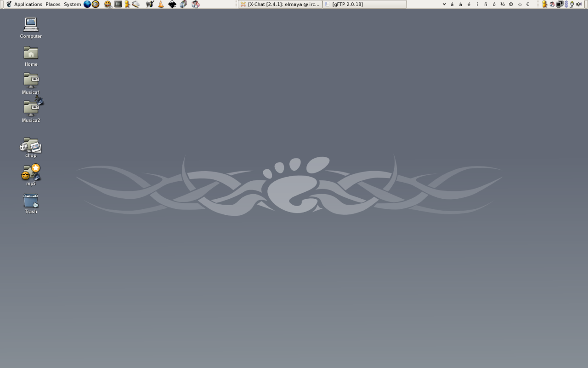Select the Musica2 SMB share icon
Viewport: 588px width, 368px height.
point(31,110)
